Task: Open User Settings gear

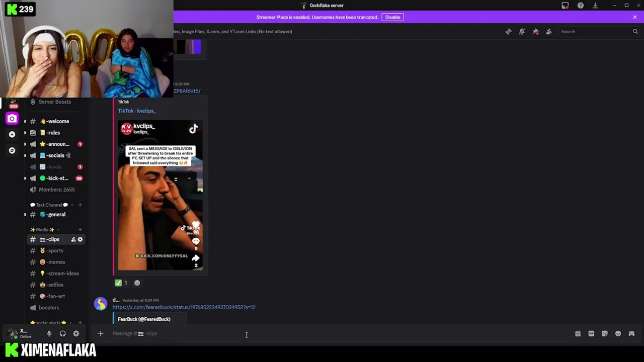Action: 76,333
